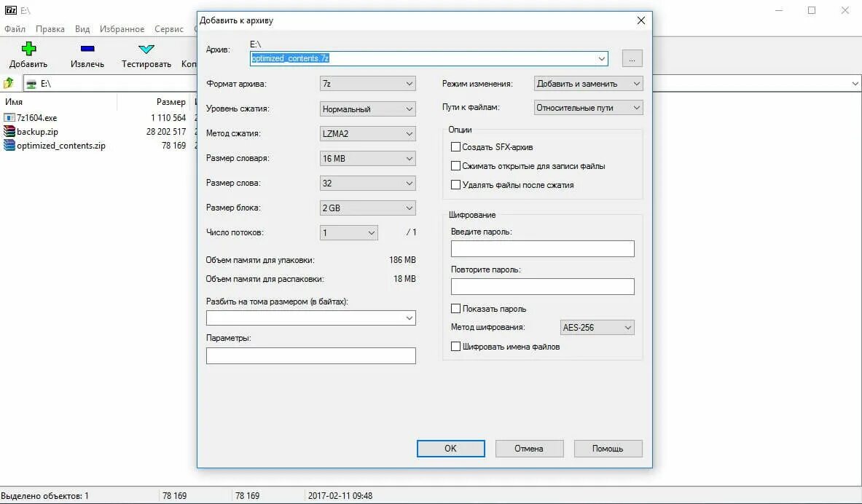Expand the Метод шифрования AES-256 dropdown
The height and width of the screenshot is (504, 862).
tap(597, 327)
